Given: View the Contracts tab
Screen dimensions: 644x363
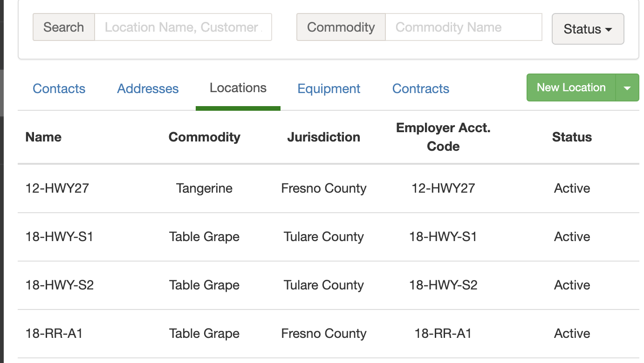Looking at the screenshot, I should click(421, 88).
